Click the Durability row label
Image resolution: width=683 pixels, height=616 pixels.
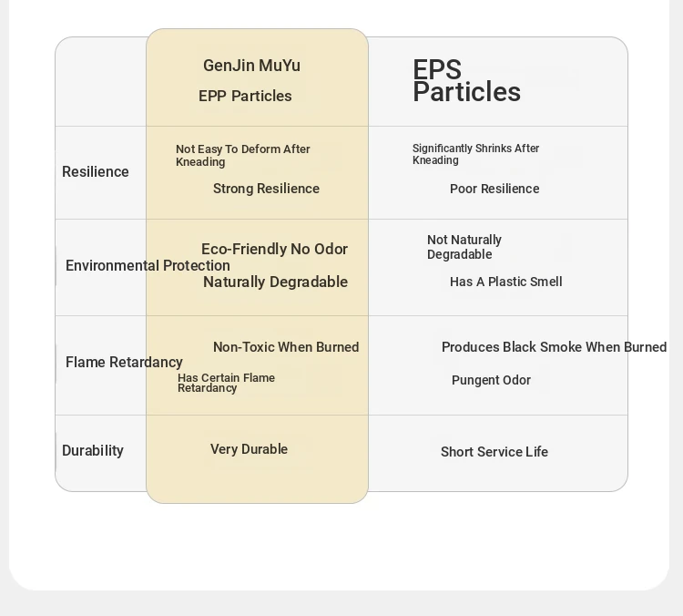click(x=93, y=450)
